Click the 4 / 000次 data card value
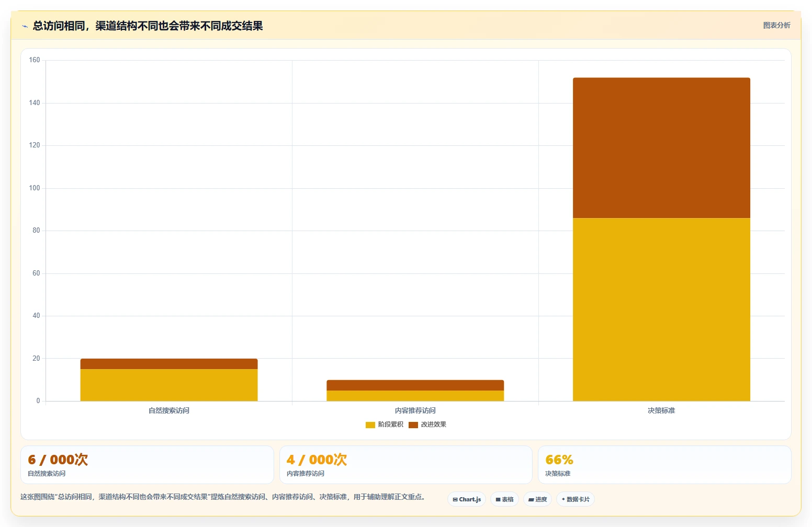Screen dimensions: 812x527 (x=317, y=460)
